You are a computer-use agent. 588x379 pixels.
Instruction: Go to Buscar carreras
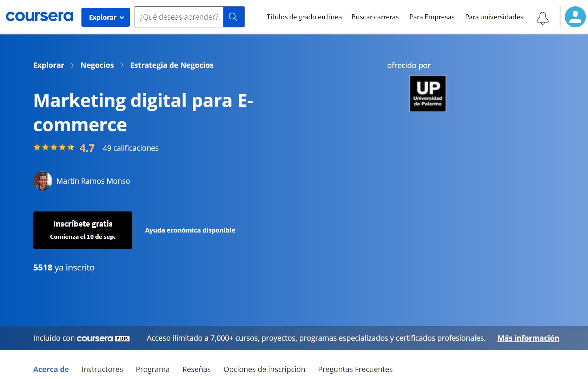375,17
